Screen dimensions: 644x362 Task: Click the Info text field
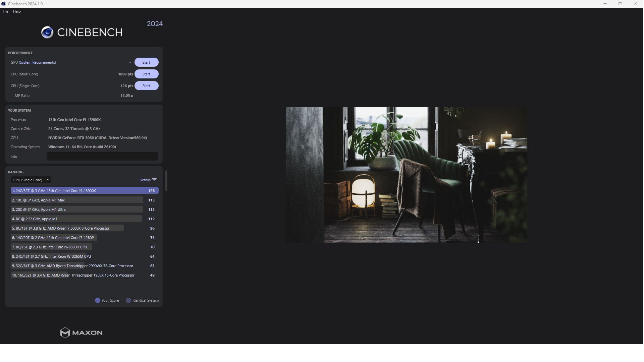click(x=102, y=156)
